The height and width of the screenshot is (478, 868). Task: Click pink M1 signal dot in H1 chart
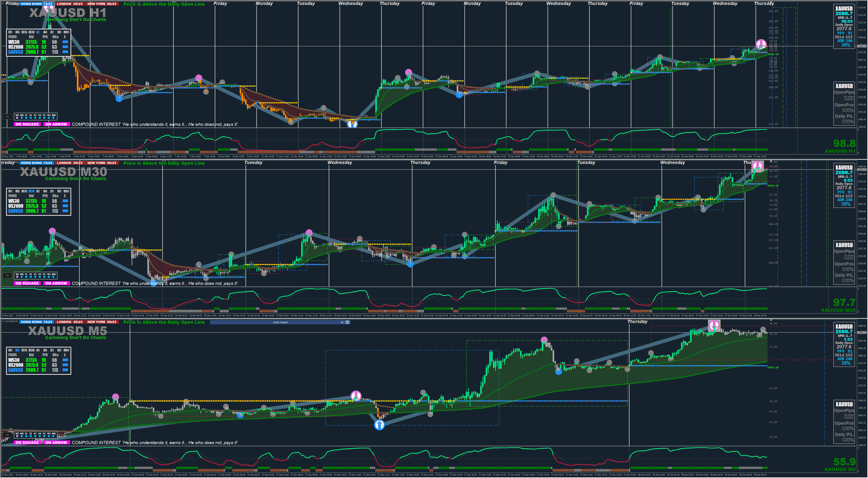pyautogui.click(x=17, y=118)
